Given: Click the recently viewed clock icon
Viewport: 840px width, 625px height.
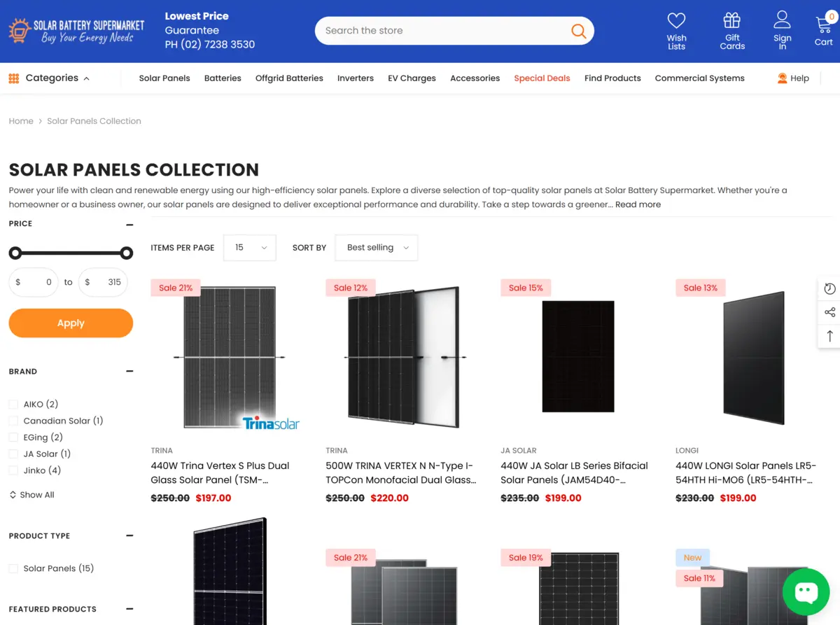Looking at the screenshot, I should [829, 289].
